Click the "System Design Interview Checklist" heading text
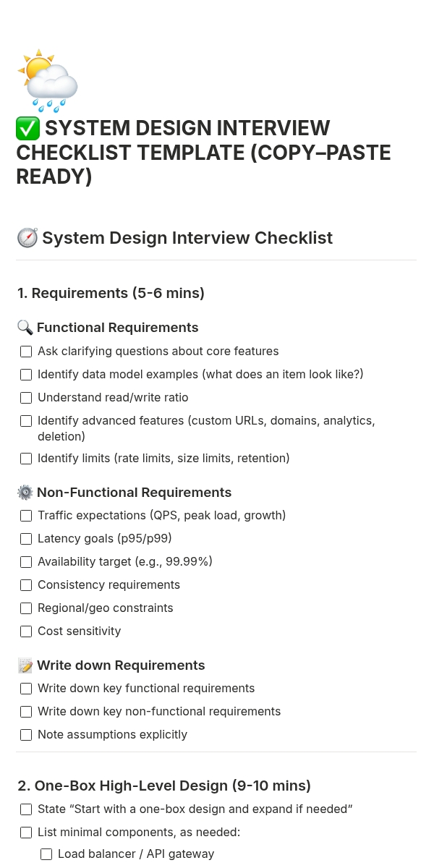 click(187, 238)
